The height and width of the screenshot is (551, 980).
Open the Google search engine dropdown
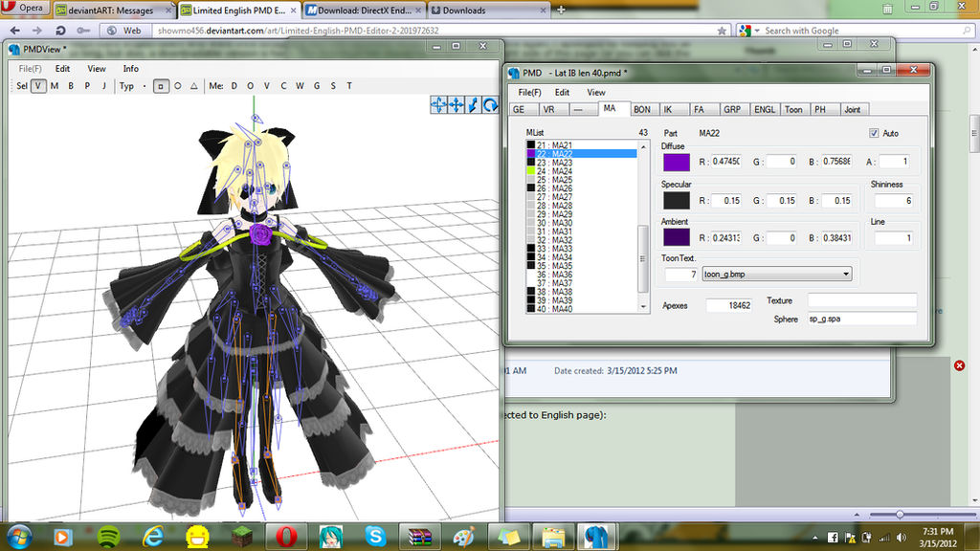pyautogui.click(x=749, y=31)
